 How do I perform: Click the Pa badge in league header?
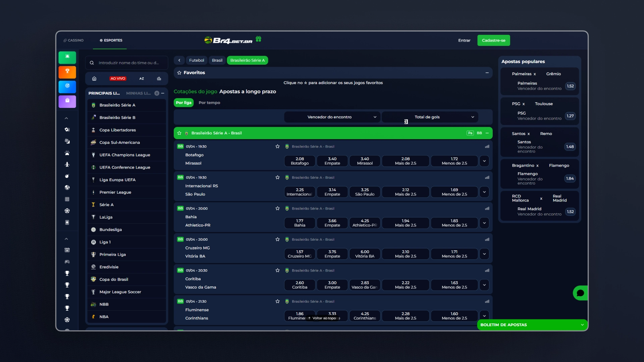pos(470,133)
